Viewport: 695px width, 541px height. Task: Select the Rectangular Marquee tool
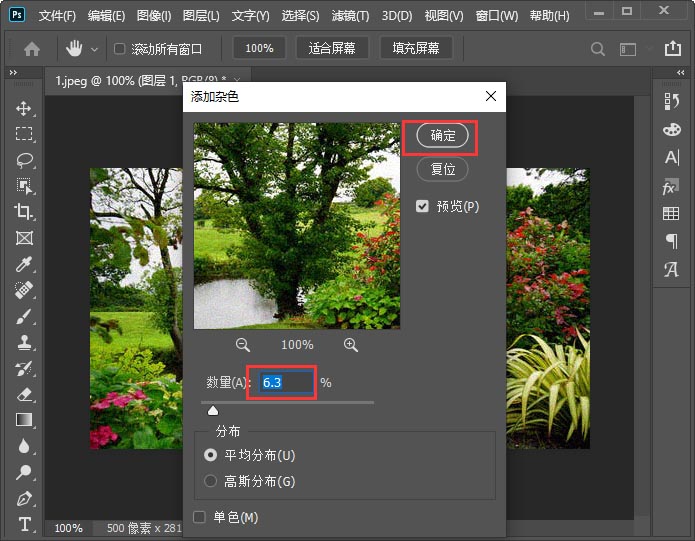point(23,134)
